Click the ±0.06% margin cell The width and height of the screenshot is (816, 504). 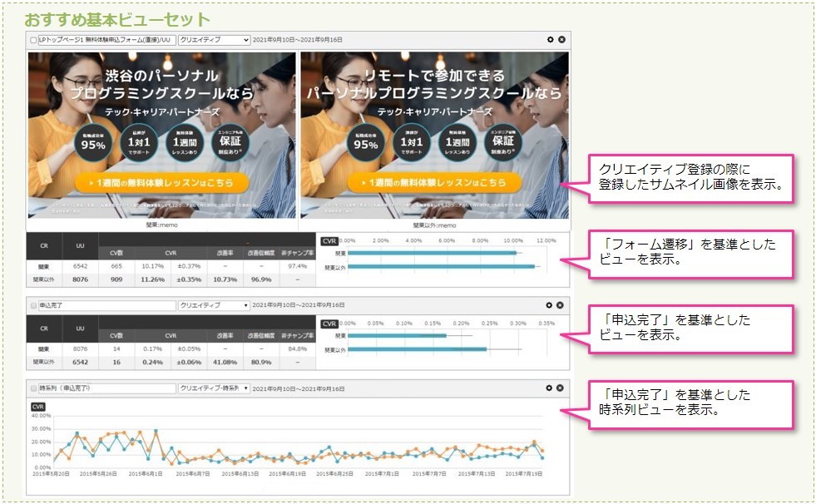189,363
